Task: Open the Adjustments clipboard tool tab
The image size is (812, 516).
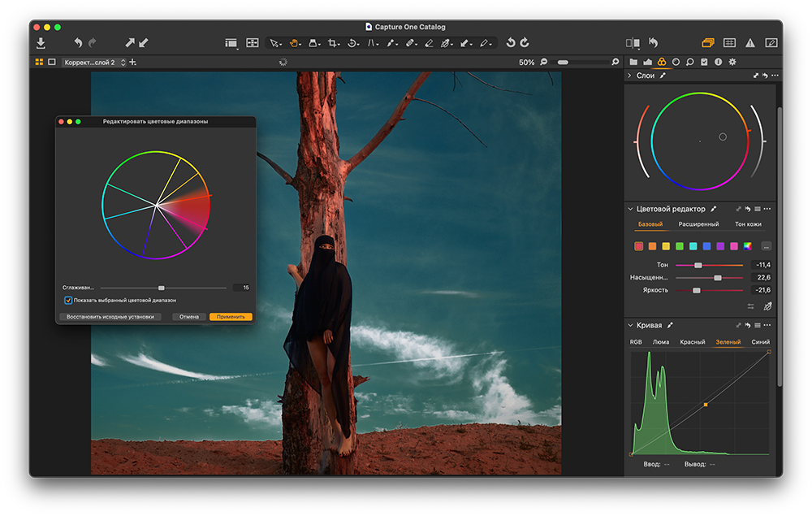Action: tap(704, 62)
